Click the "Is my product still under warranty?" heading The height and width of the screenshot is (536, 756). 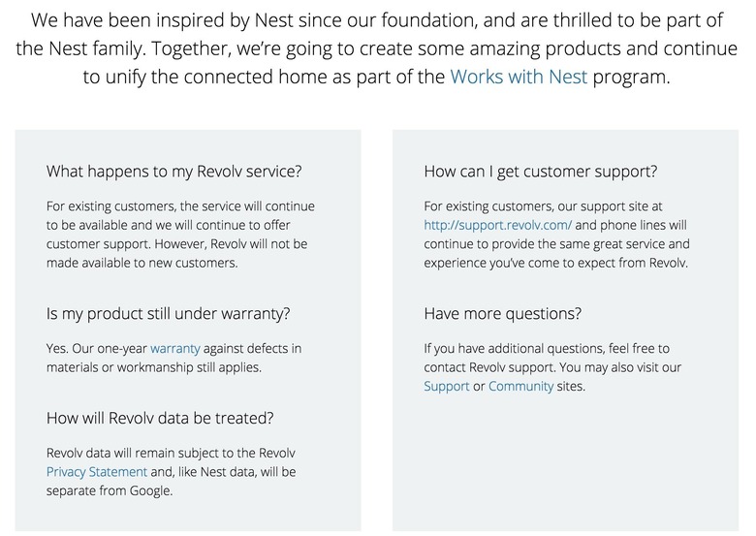[x=170, y=314]
